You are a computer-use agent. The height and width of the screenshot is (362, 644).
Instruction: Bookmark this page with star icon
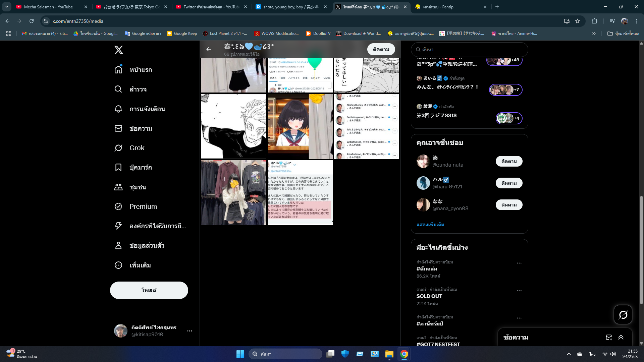point(578,21)
